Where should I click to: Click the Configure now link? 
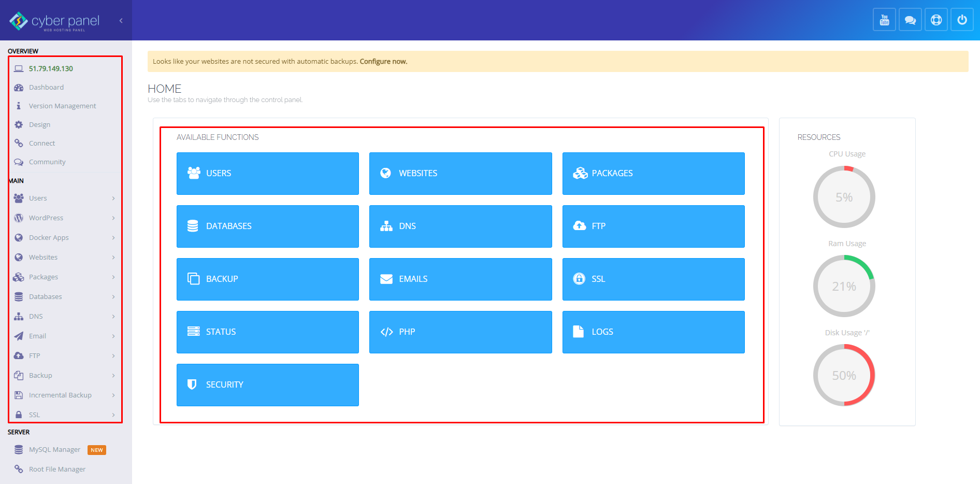point(383,62)
